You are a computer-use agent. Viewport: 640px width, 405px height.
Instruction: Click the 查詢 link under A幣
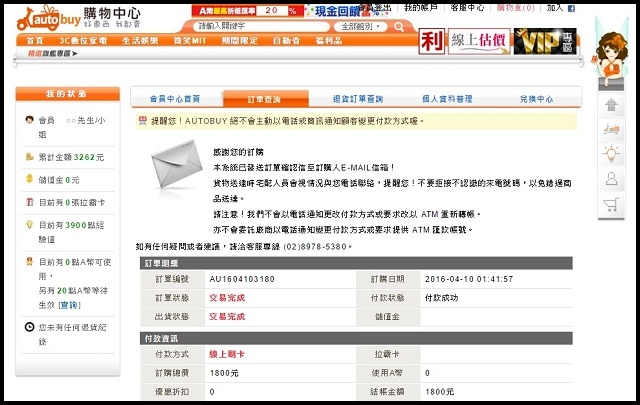tap(69, 305)
